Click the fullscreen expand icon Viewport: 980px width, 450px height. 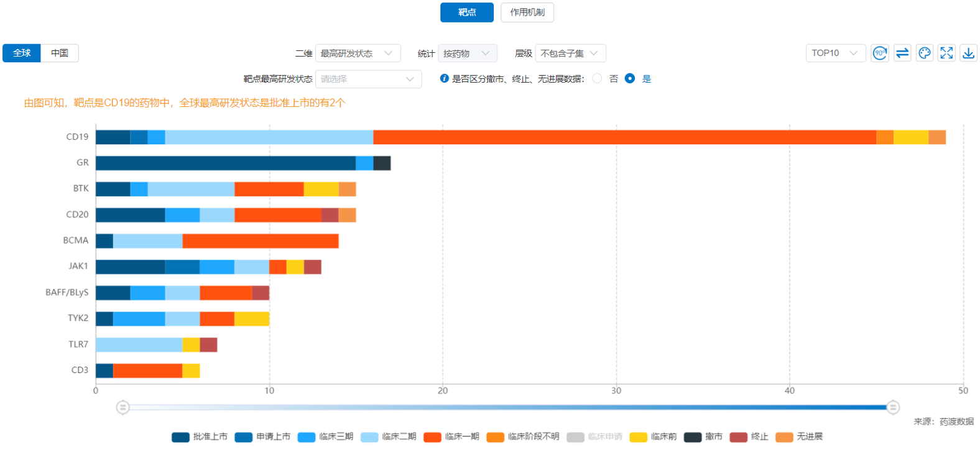pos(946,53)
